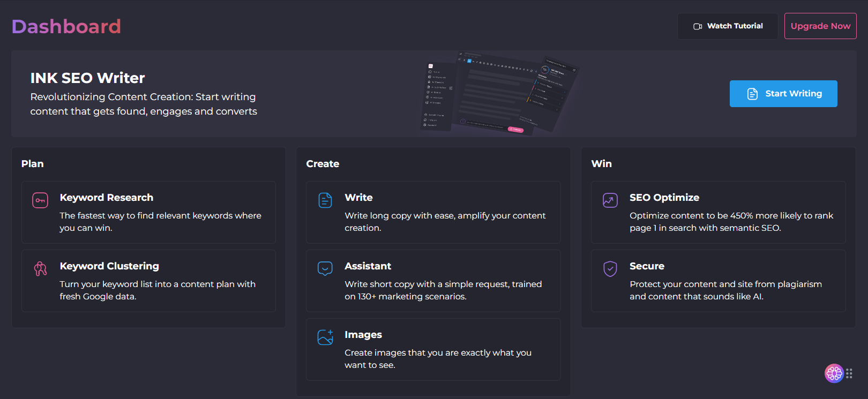
Task: Click 'Turn your keyword list' description text
Action: click(x=158, y=290)
